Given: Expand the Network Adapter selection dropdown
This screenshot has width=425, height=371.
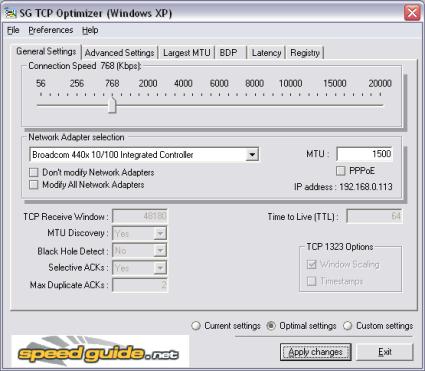Looking at the screenshot, I should 252,155.
